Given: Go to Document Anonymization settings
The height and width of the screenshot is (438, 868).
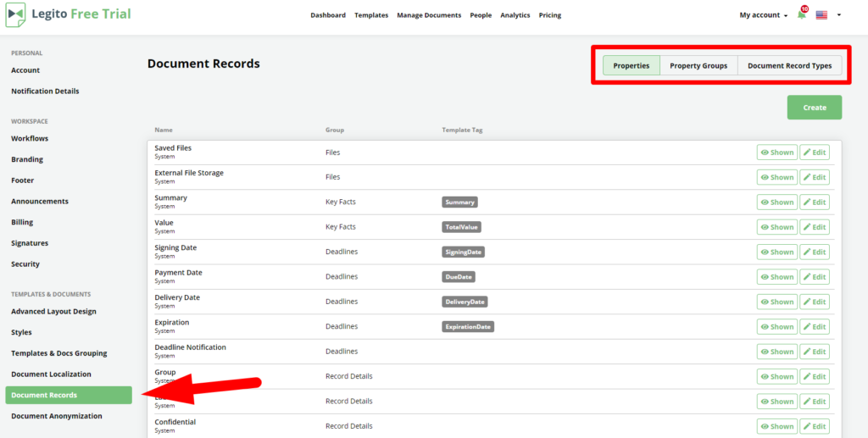Looking at the screenshot, I should tap(57, 416).
